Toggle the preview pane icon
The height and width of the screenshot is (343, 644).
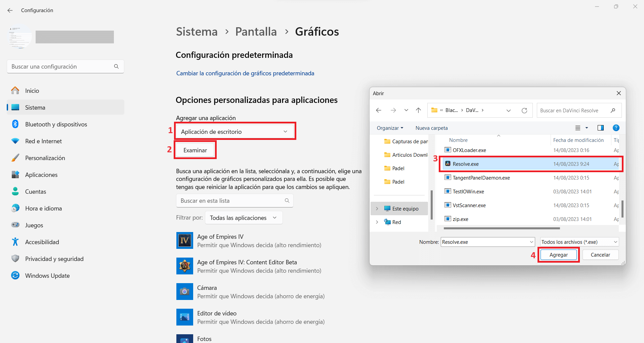click(601, 128)
